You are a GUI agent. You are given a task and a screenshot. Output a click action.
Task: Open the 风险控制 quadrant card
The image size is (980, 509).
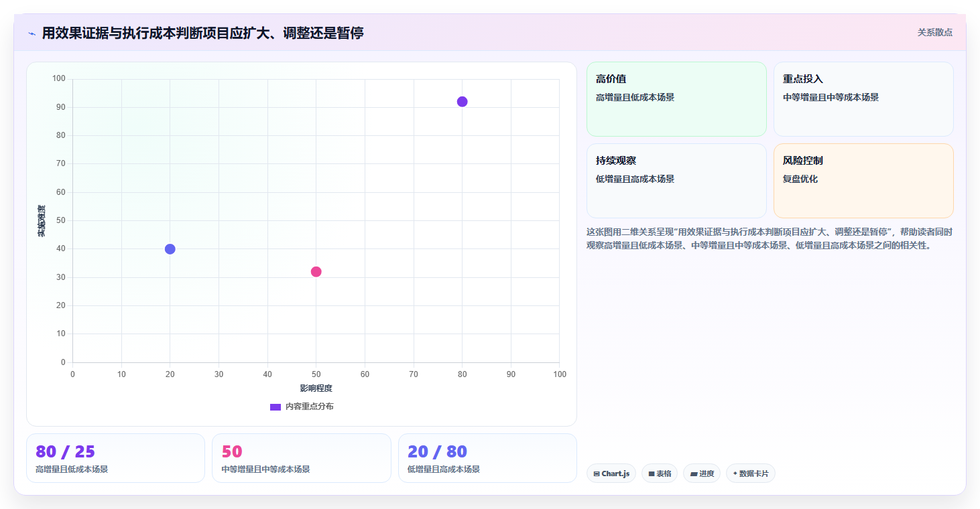(x=863, y=181)
